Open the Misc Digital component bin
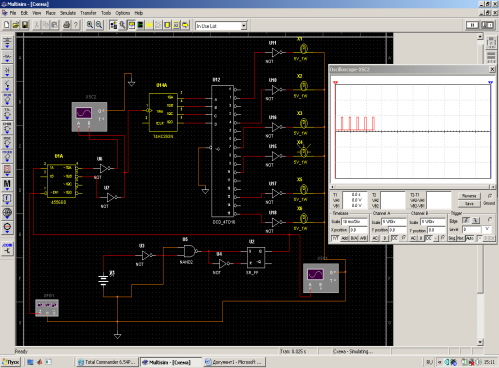Viewport: 499px width, 368px height. [x=7, y=143]
